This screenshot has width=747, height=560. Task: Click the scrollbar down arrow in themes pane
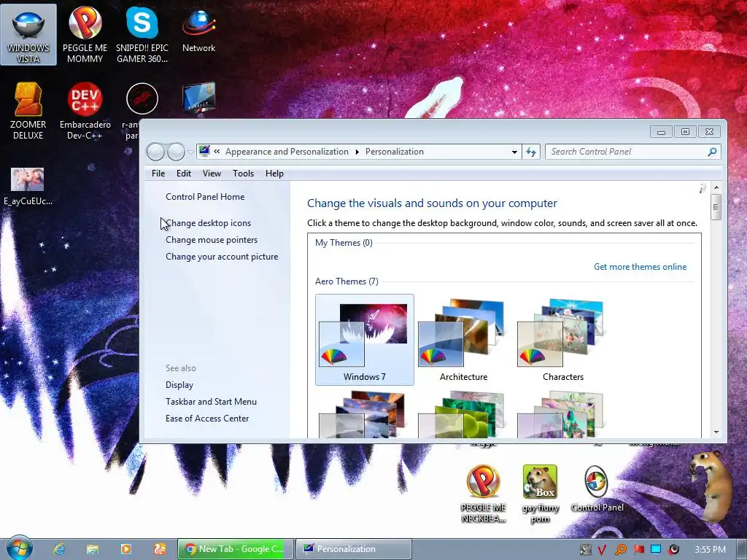click(x=716, y=432)
